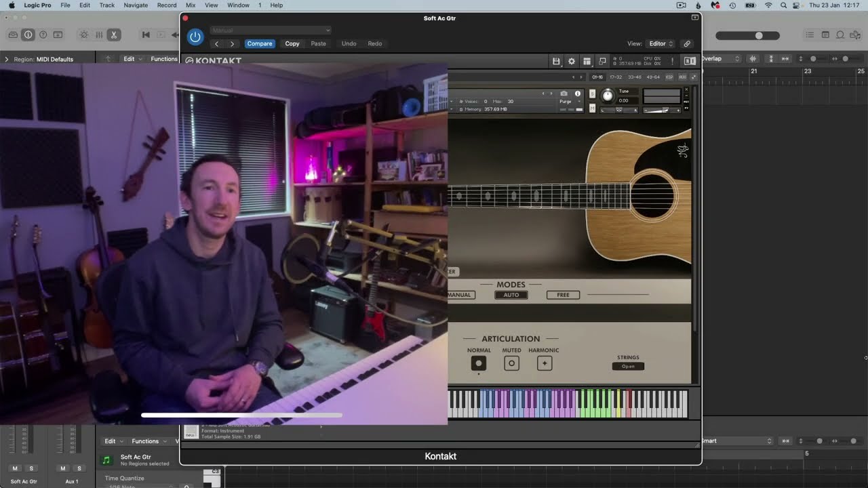Open the Mix menu in menu bar
The height and width of the screenshot is (488, 868).
click(191, 5)
